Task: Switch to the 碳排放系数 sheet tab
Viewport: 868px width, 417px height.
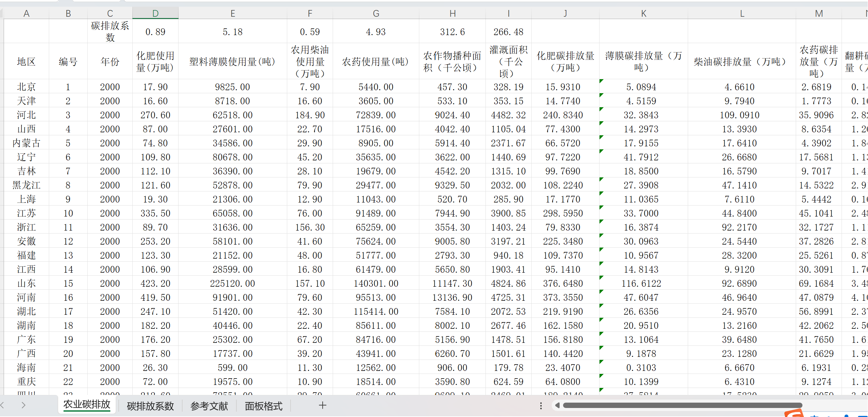Action: [x=150, y=406]
